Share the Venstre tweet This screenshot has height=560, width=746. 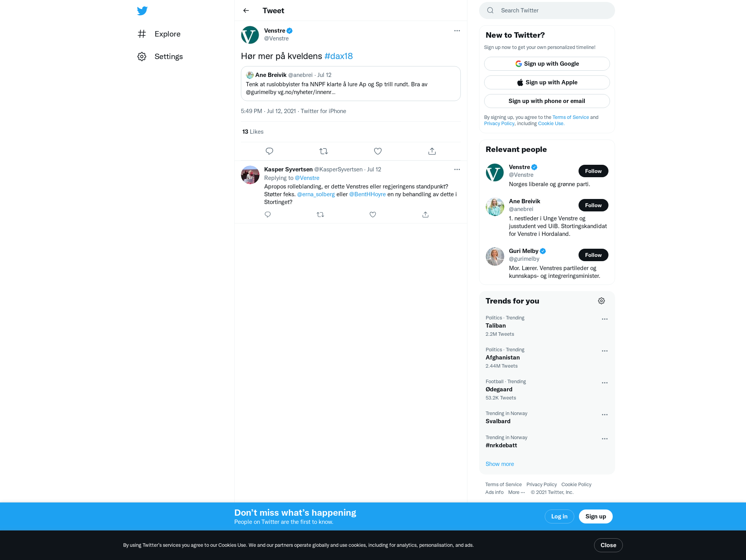pyautogui.click(x=432, y=151)
